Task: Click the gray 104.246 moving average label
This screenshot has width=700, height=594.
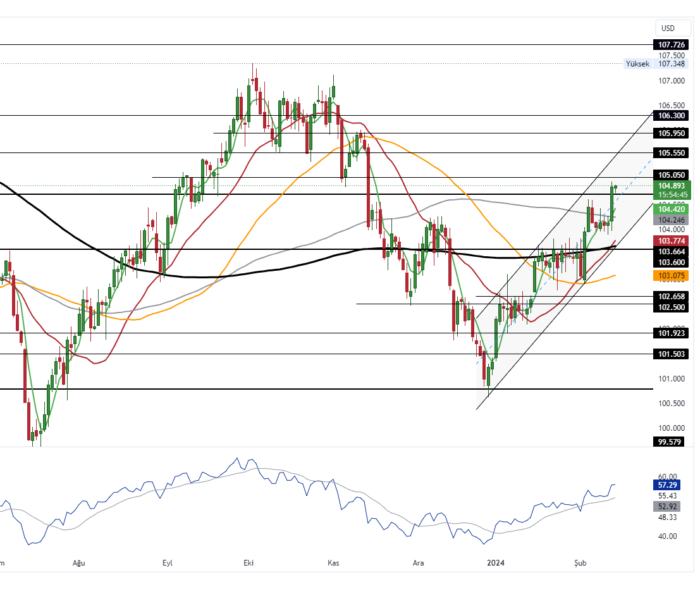Action: 672,220
